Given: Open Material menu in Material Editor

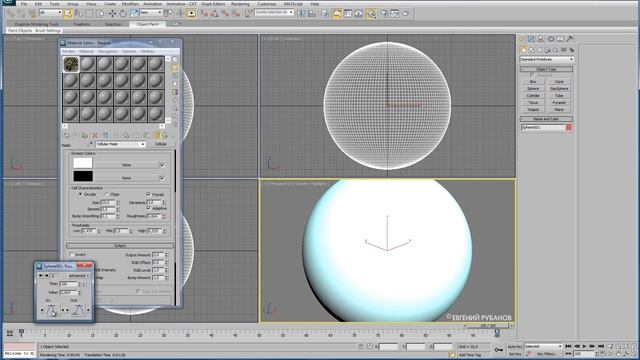Looking at the screenshot, I should pos(86,51).
